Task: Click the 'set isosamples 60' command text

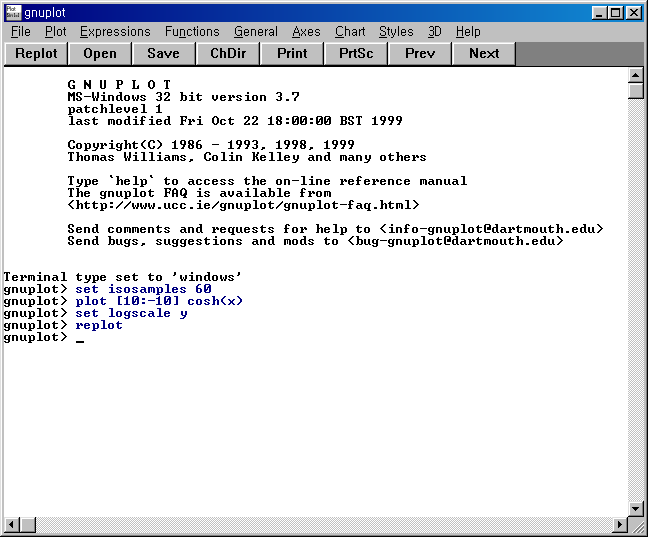Action: tap(143, 289)
